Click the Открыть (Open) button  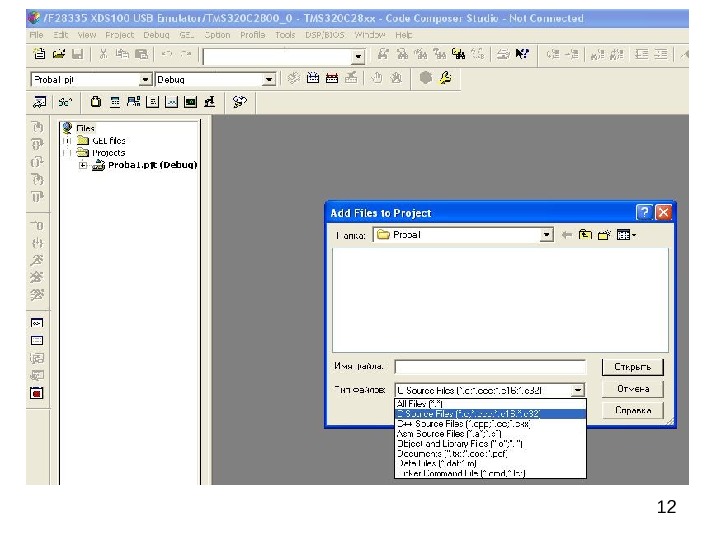click(633, 367)
